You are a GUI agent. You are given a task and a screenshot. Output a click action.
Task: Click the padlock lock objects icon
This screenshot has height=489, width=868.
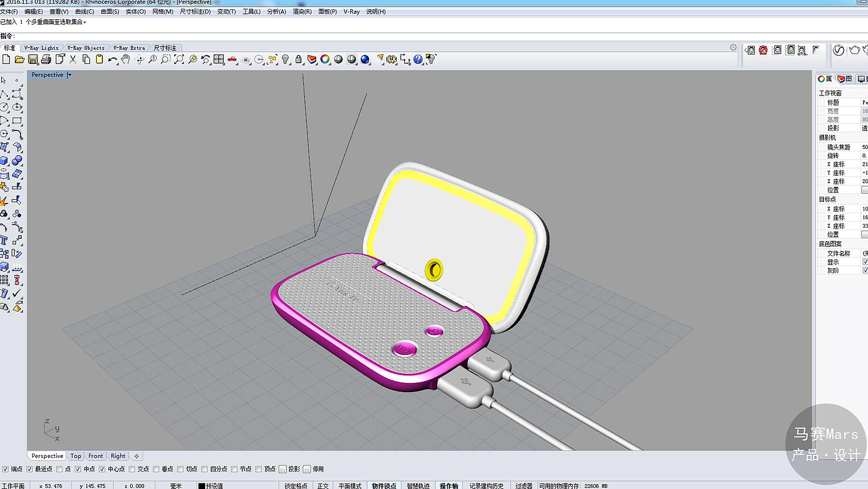(x=299, y=60)
